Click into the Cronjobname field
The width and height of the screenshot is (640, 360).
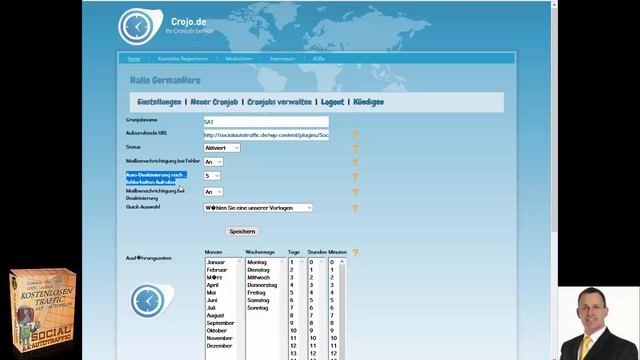pyautogui.click(x=266, y=122)
